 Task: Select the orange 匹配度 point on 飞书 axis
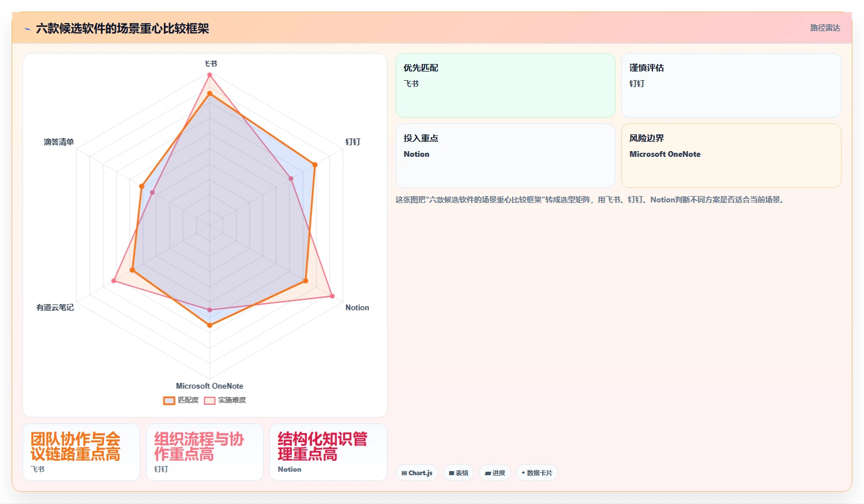(209, 93)
